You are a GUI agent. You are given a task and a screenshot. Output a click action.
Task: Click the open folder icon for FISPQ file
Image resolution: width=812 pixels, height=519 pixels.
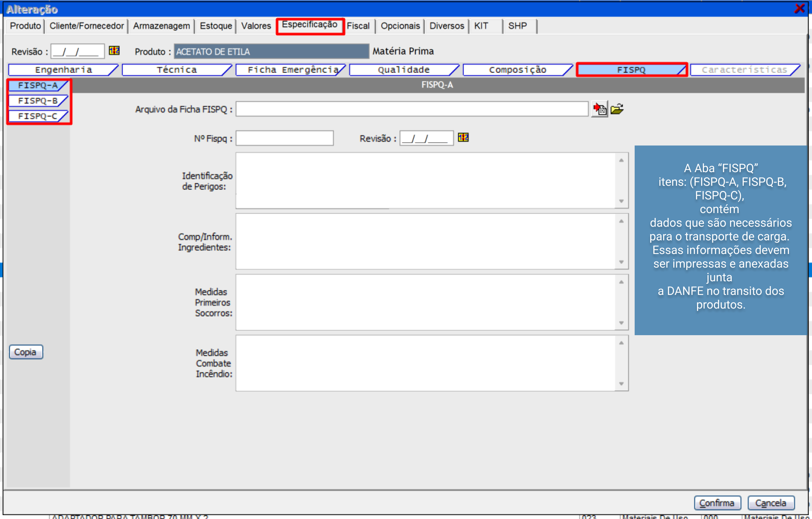(x=617, y=109)
